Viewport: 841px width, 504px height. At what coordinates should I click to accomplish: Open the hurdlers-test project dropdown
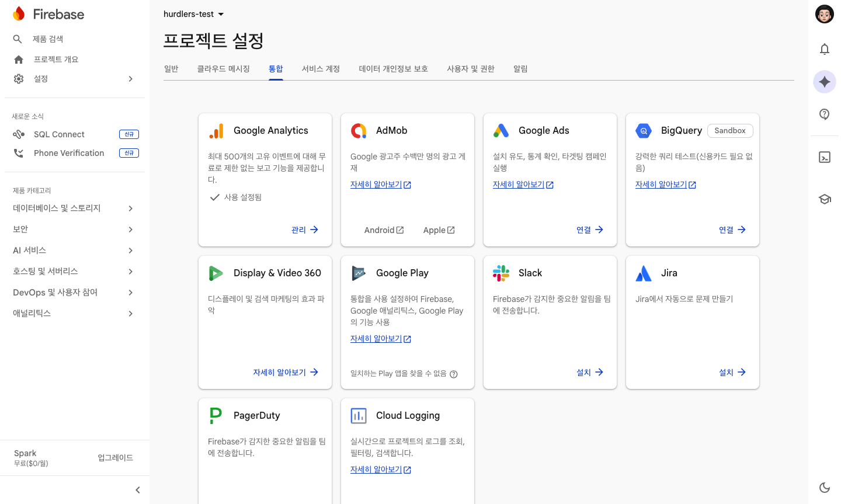tap(194, 14)
